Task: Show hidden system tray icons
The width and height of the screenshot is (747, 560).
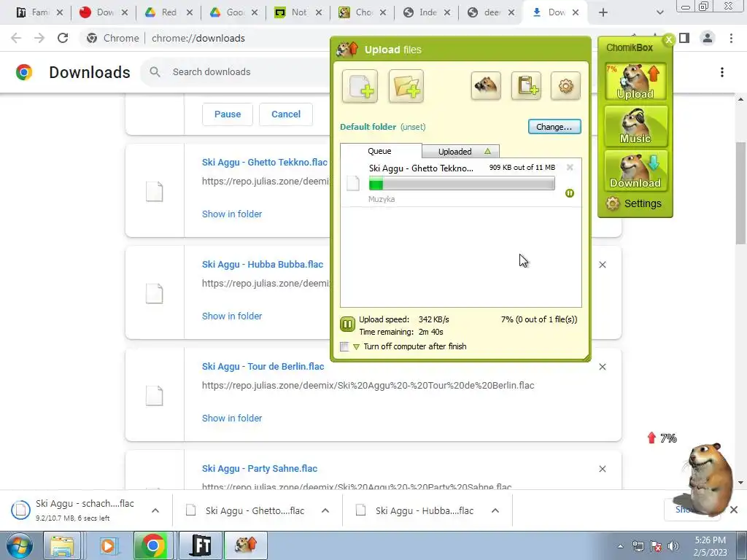Action: (620, 546)
